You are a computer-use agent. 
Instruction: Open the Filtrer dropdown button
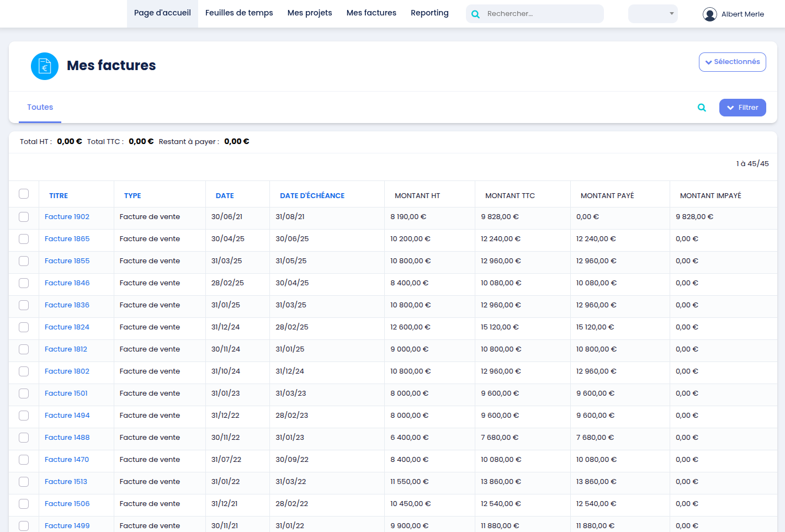coord(742,108)
